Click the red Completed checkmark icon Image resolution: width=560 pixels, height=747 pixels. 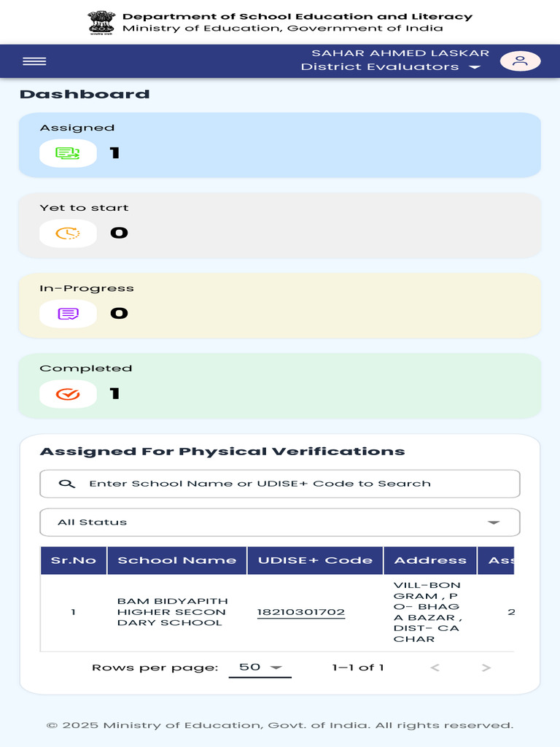point(68,394)
